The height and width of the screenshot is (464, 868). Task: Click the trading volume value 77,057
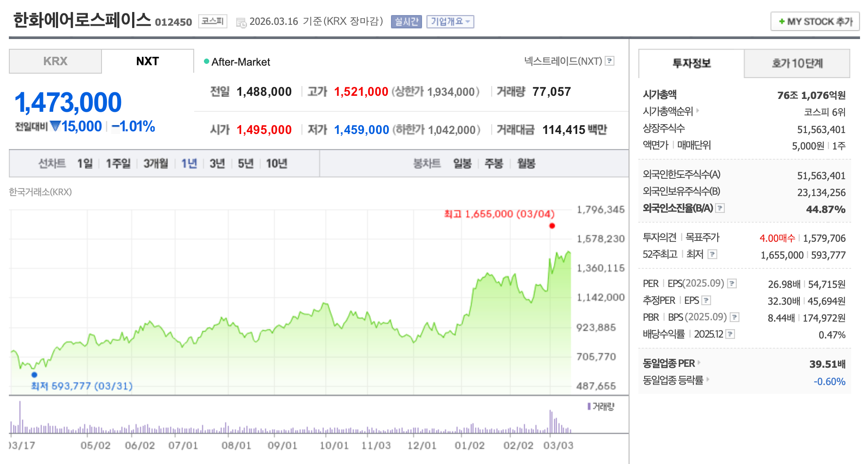(x=551, y=92)
